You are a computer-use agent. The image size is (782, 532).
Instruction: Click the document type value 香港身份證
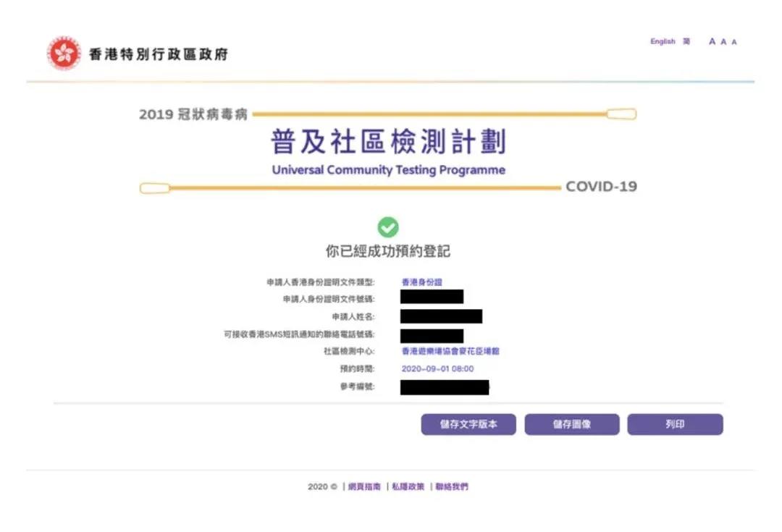[x=421, y=282]
